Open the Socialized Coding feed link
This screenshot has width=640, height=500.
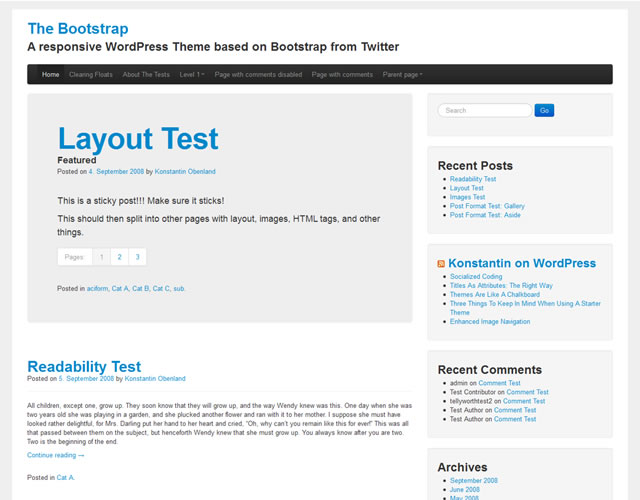click(x=476, y=276)
